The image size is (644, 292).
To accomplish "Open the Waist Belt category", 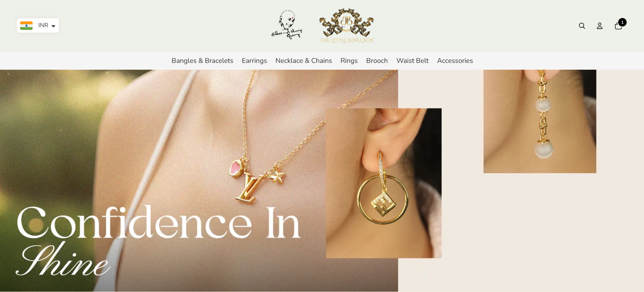I will point(412,61).
